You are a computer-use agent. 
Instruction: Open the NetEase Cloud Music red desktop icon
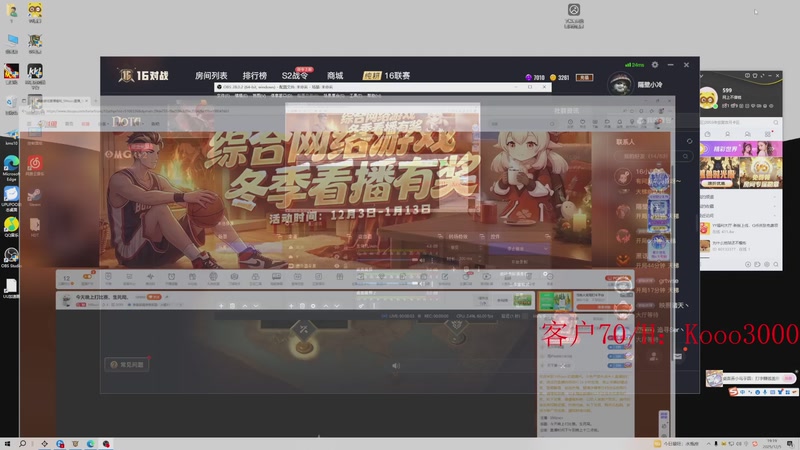(x=35, y=166)
